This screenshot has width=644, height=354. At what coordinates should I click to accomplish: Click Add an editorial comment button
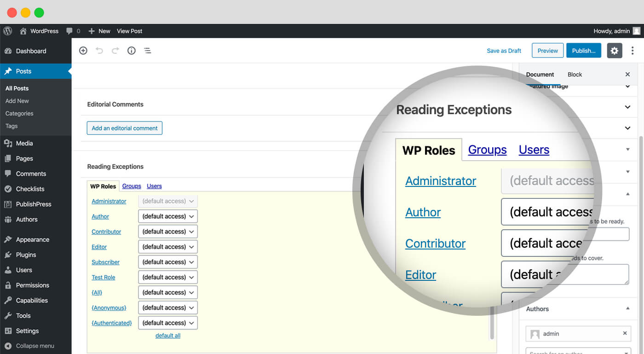point(125,128)
